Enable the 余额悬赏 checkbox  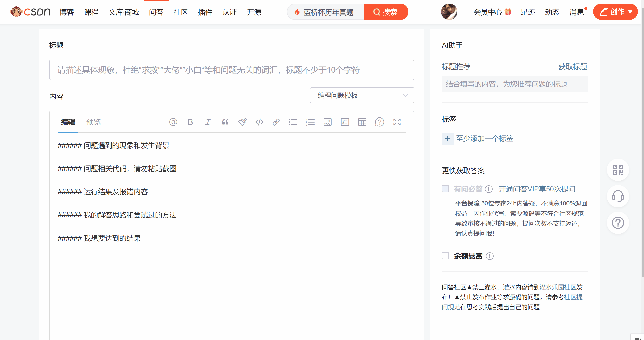(x=445, y=256)
